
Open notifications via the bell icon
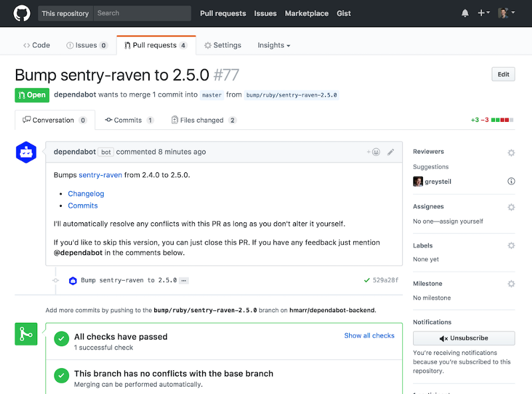[465, 13]
